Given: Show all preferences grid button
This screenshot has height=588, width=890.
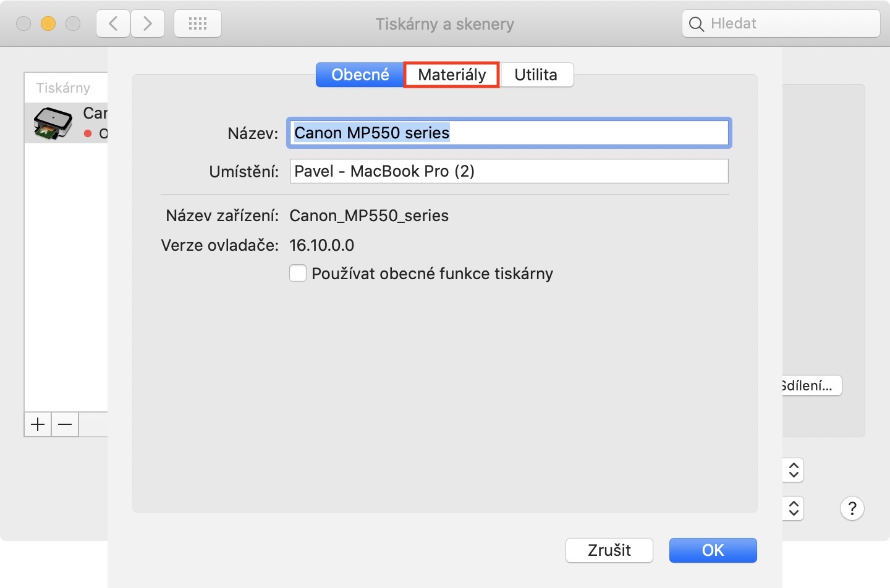Looking at the screenshot, I should tap(198, 24).
